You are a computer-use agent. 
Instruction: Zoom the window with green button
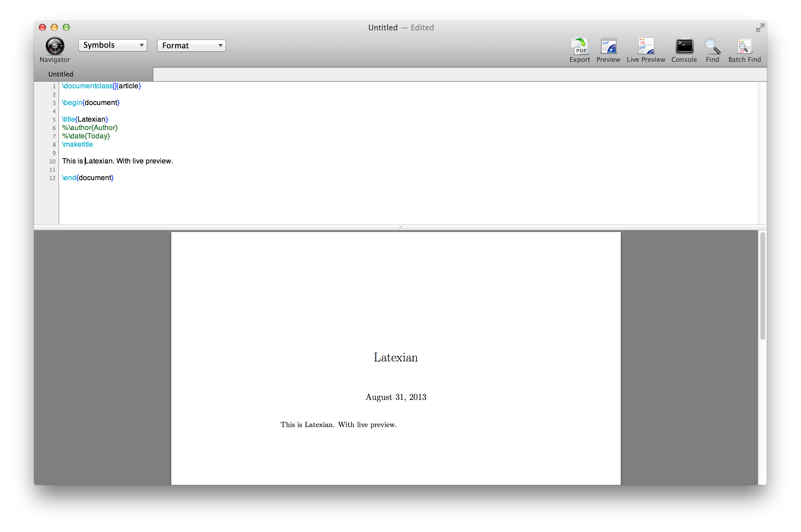(x=66, y=27)
